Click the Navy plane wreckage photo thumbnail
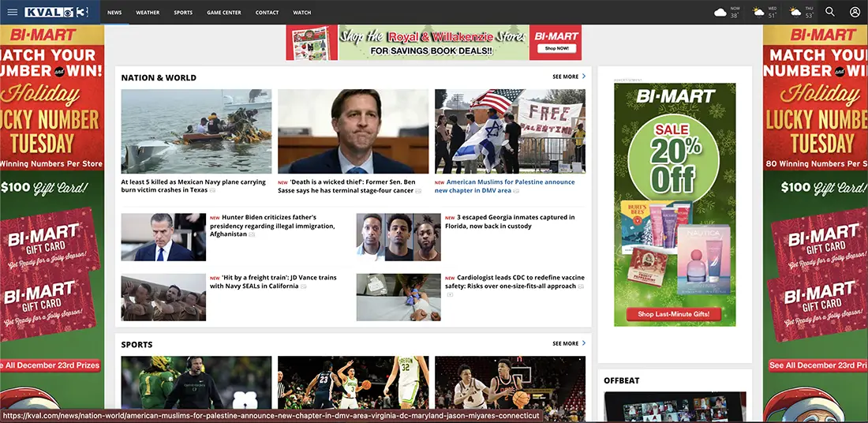 click(x=196, y=132)
